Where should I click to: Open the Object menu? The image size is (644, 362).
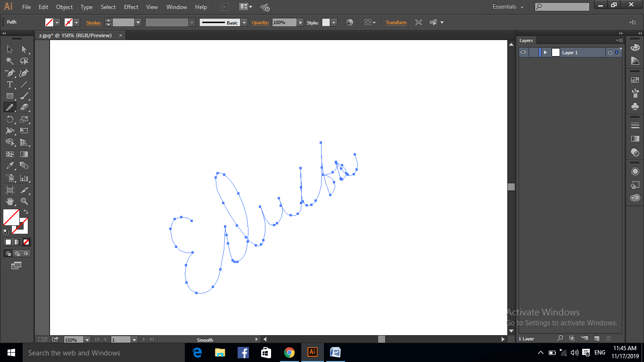click(x=64, y=7)
